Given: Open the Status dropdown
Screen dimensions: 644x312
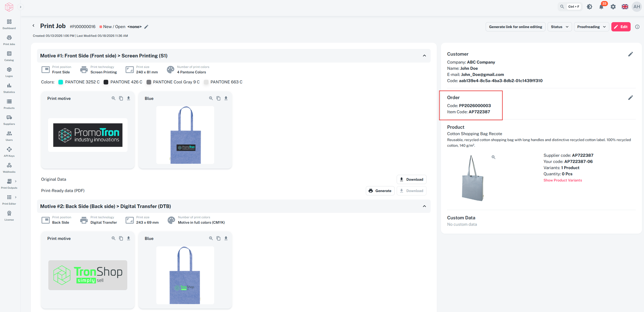Looking at the screenshot, I should tap(559, 27).
